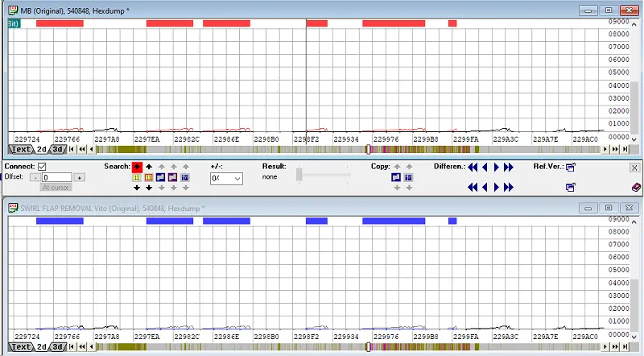Step one left in SWIRL FLAP window
This screenshot has width=644, height=356.
pyautogui.click(x=91, y=347)
